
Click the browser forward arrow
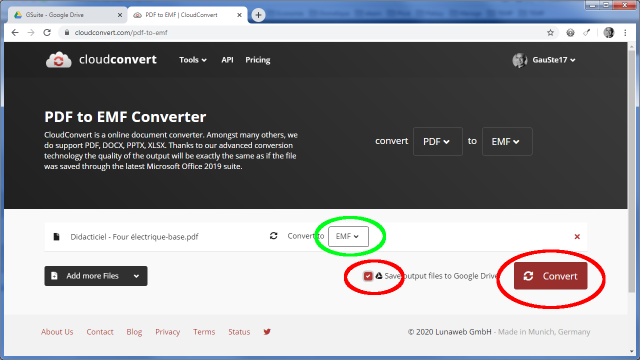[31, 33]
